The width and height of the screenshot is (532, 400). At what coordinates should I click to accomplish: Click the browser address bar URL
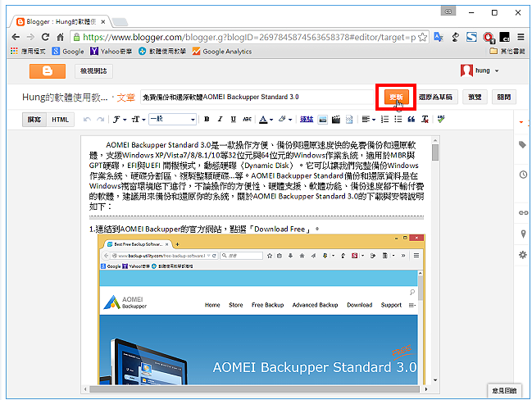pos(249,37)
